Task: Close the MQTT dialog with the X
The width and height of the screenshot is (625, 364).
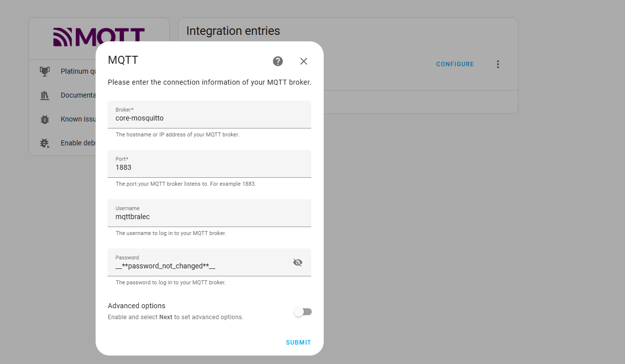Action: point(303,61)
